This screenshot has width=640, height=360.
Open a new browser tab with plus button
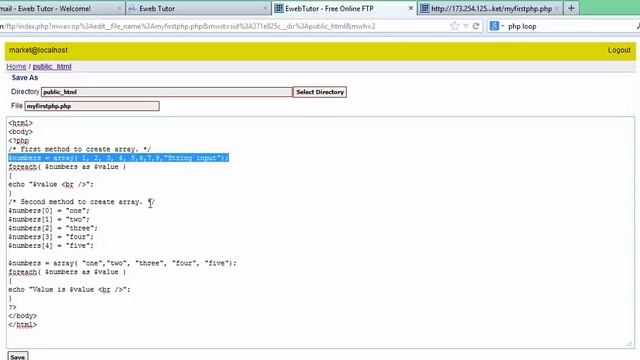tap(571, 8)
